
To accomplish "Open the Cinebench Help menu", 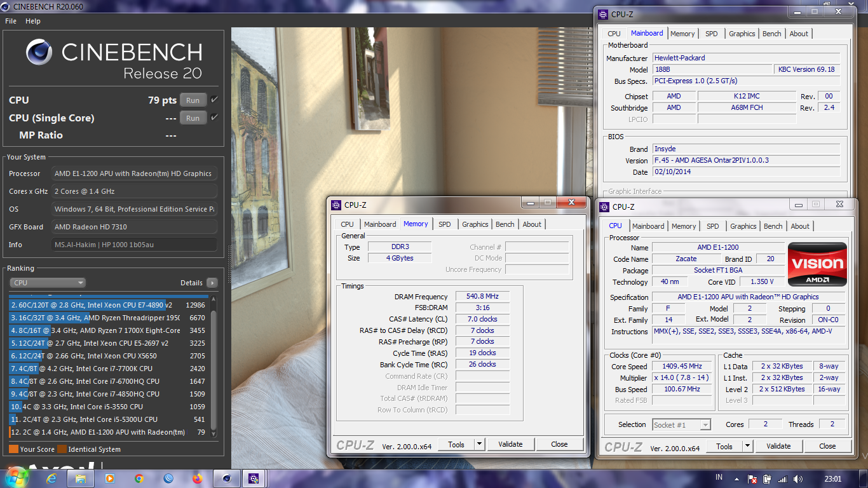I will [33, 21].
